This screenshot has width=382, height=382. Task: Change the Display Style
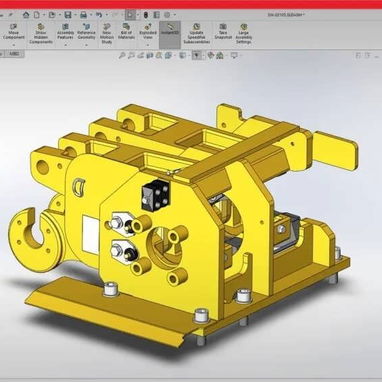[182, 56]
